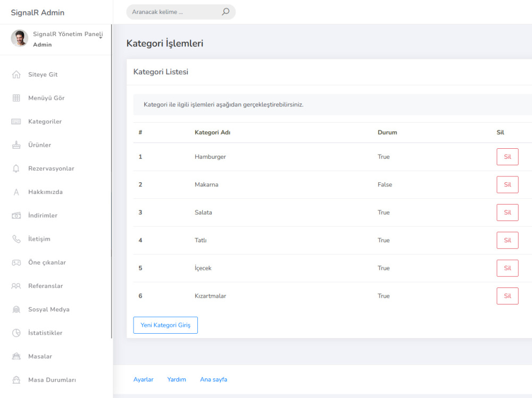532x398 pixels.
Task: Expand the SignalR Yönetim Paneli user dropdown
Action: coord(101,38)
